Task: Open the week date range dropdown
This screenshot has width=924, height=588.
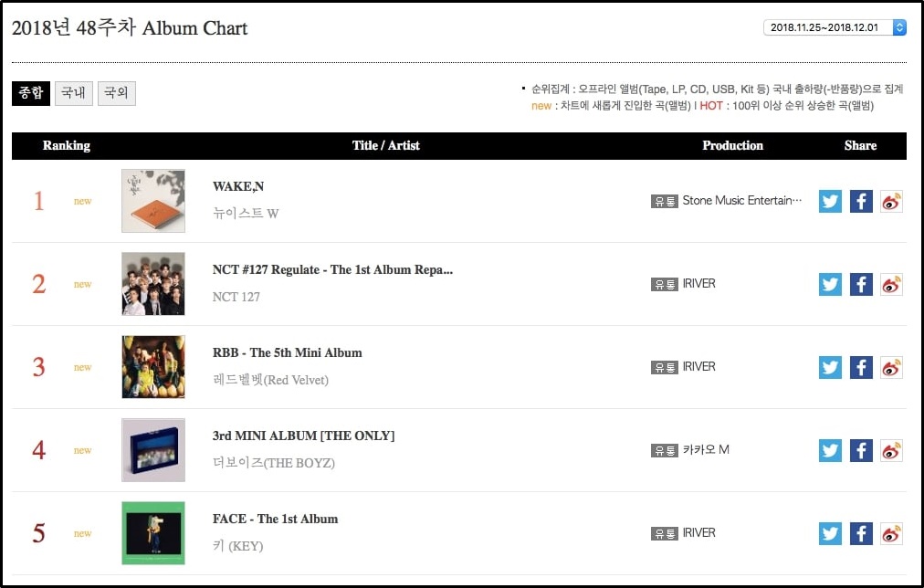Action: pos(834,27)
